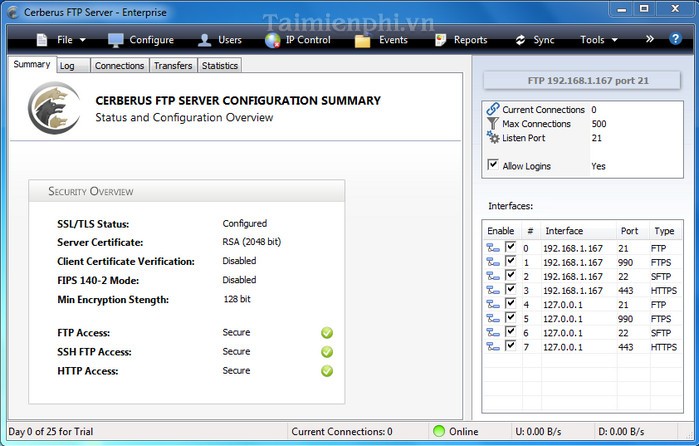Click the Events folder icon
This screenshot has width=699, height=446.
pyautogui.click(x=362, y=41)
